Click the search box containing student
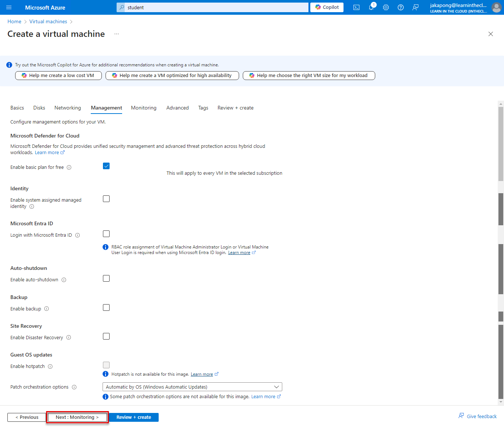 (213, 7)
